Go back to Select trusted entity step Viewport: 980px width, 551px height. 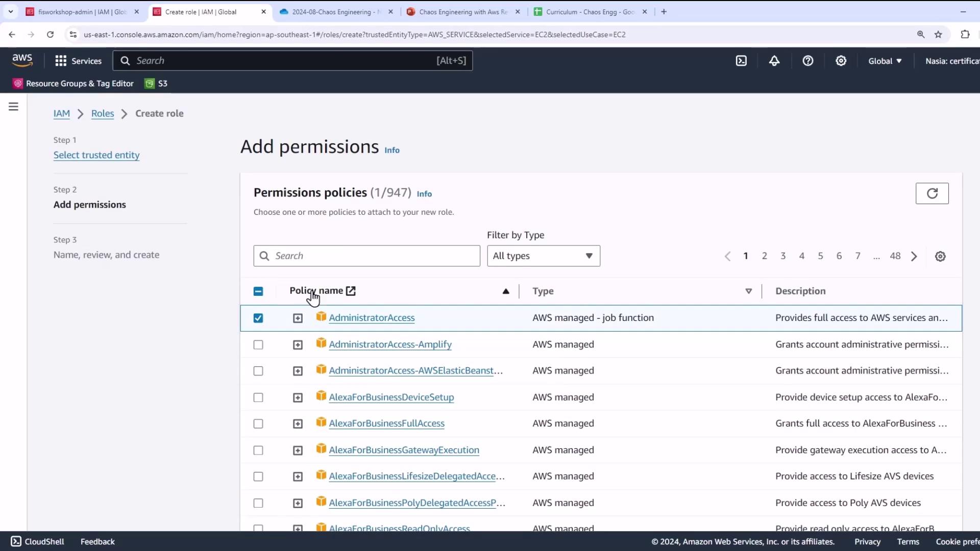pyautogui.click(x=96, y=155)
